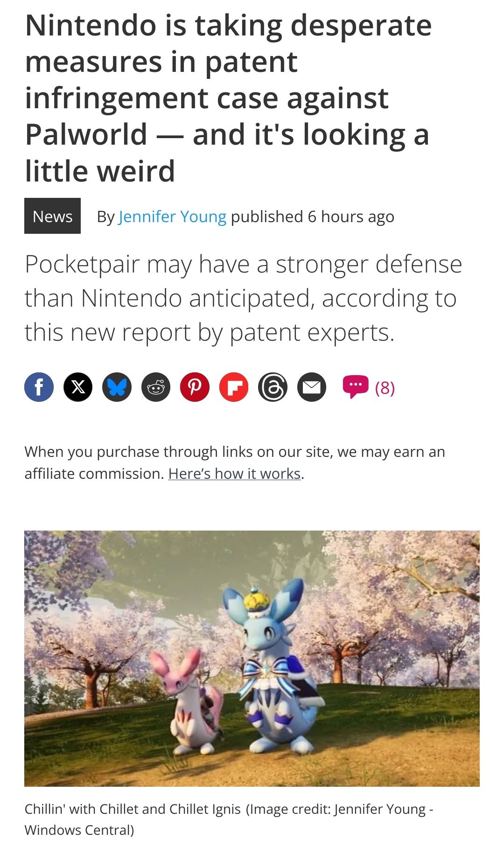504x853 pixels.
Task: Share the article on Flipboard
Action: pyautogui.click(x=234, y=387)
